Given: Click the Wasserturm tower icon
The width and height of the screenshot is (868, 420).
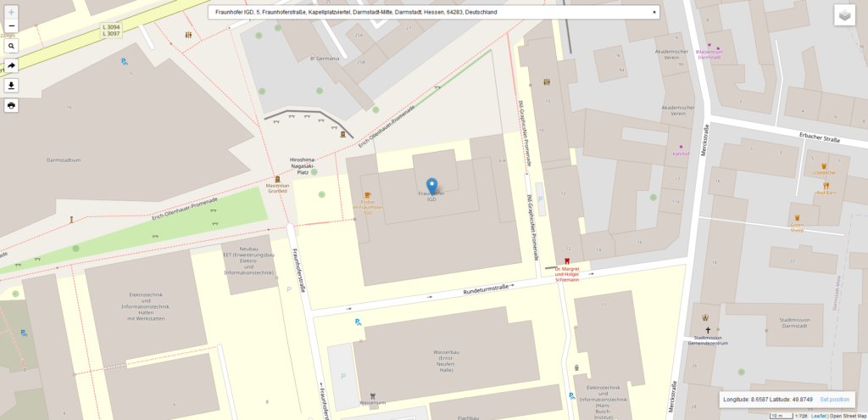Looking at the screenshot, I should [373, 396].
